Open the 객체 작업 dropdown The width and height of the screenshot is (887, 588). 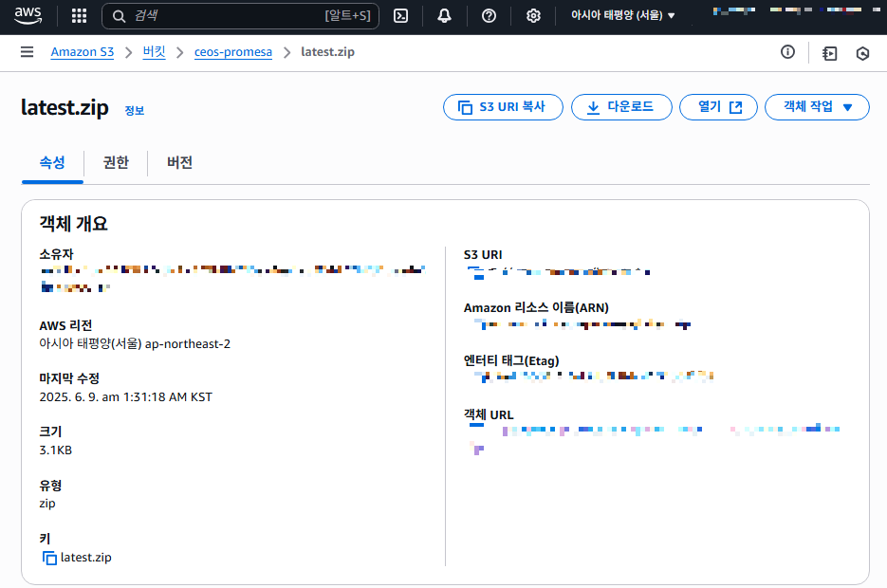pos(817,107)
